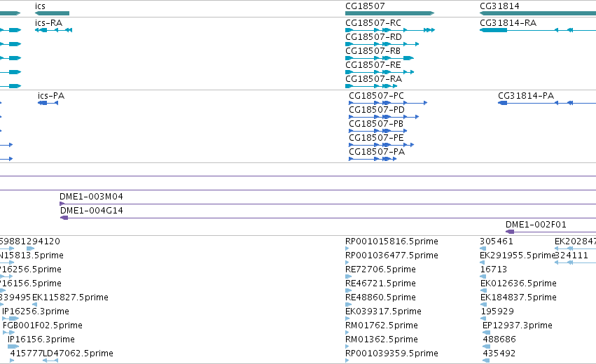This screenshot has width=596, height=364.
Task: Click the CG18507 gene span glyph
Action: [x=389, y=13]
